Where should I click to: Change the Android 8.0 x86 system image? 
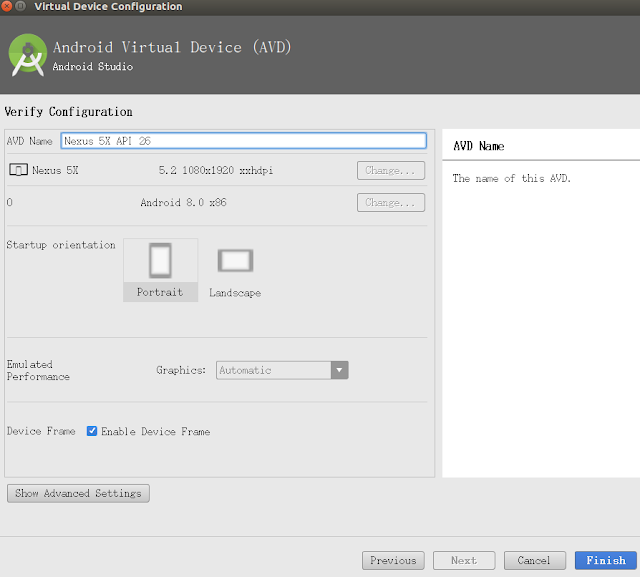click(391, 202)
